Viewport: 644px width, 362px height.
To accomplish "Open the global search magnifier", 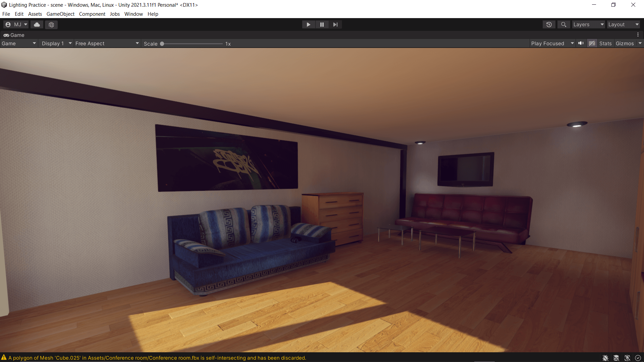I will 563,24.
